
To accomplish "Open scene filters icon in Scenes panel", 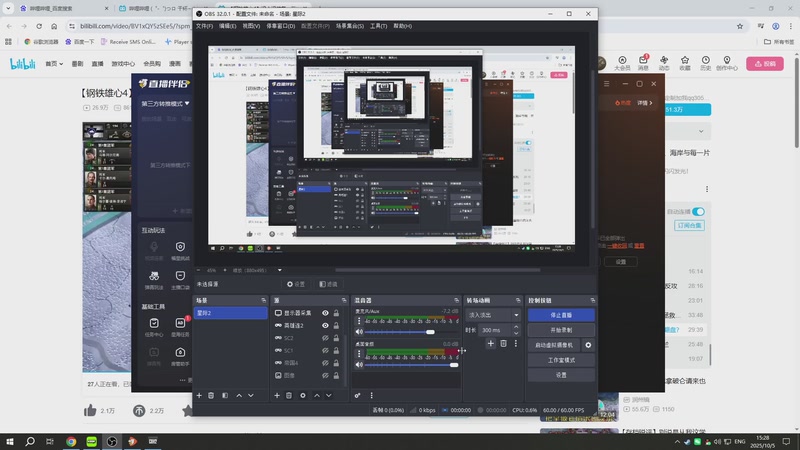I will (x=225, y=395).
